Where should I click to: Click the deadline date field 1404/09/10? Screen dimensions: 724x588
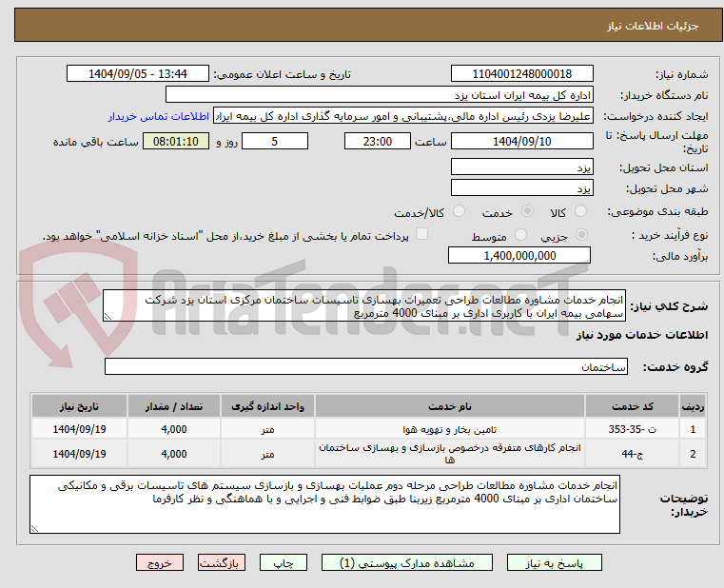point(521,141)
